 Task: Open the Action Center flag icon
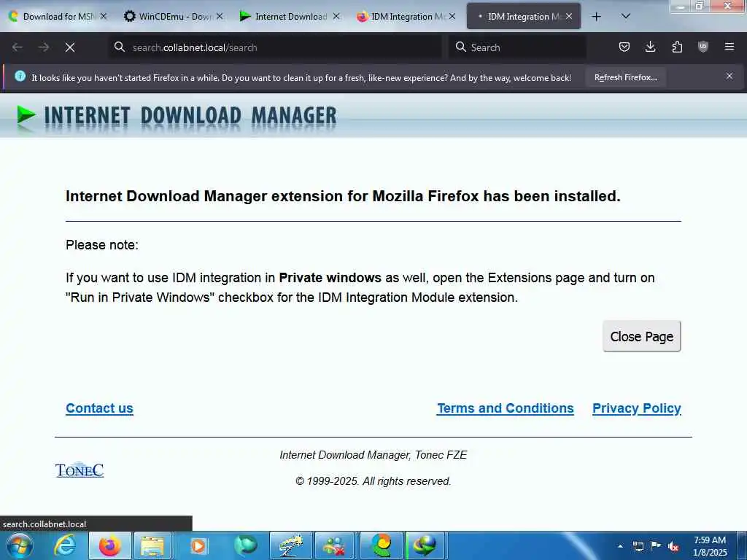tap(656, 546)
